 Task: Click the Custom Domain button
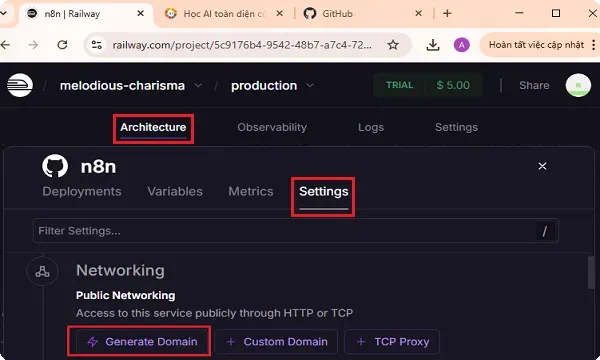(276, 341)
